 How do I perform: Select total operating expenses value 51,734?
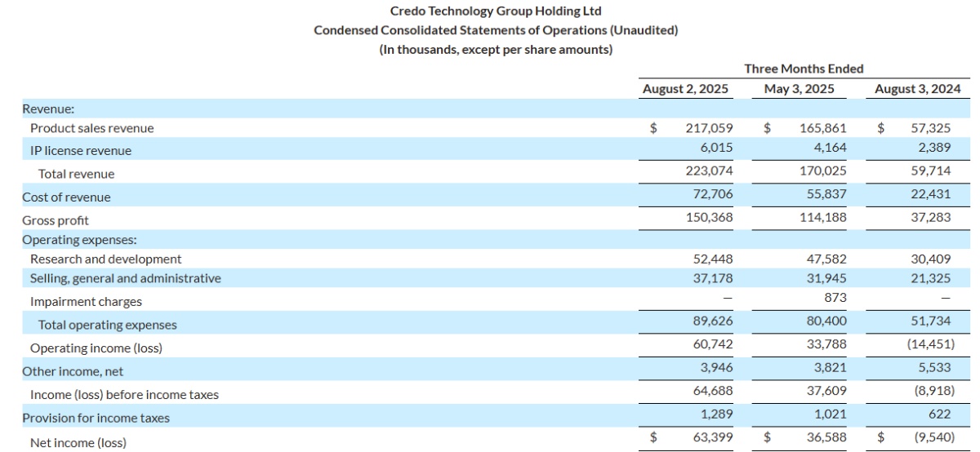(x=932, y=322)
